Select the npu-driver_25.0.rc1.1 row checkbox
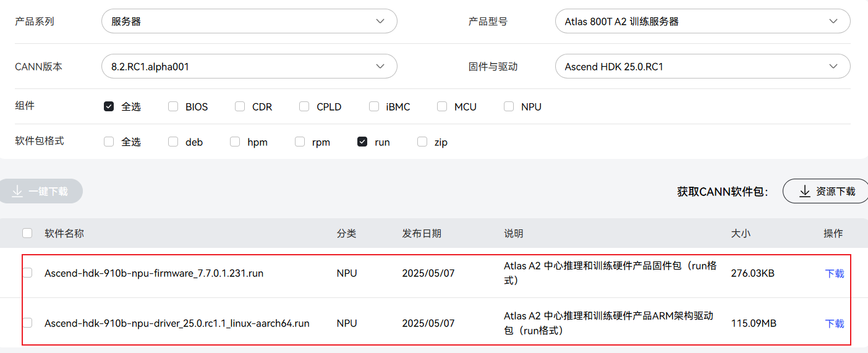The width and height of the screenshot is (868, 353). pos(27,323)
